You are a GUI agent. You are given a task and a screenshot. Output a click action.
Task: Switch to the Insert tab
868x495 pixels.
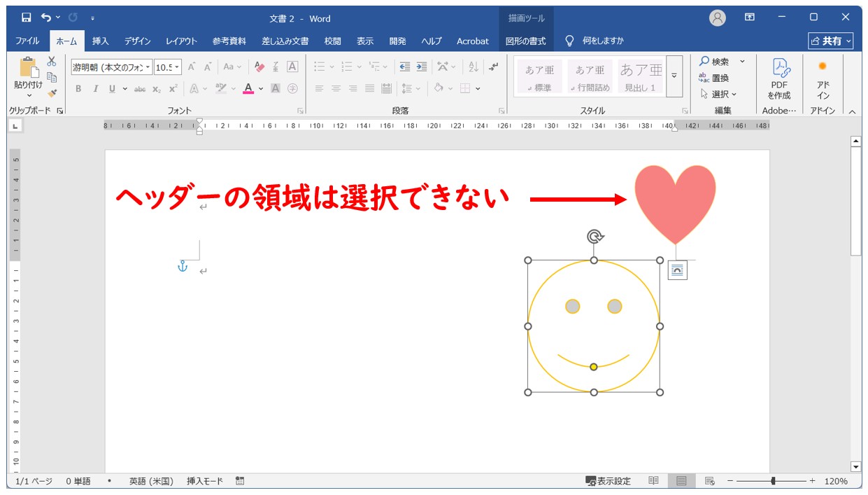point(101,41)
